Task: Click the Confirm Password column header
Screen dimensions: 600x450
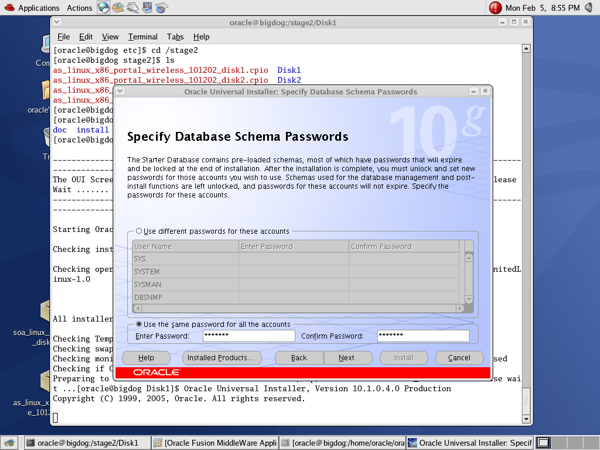Action: pos(404,246)
